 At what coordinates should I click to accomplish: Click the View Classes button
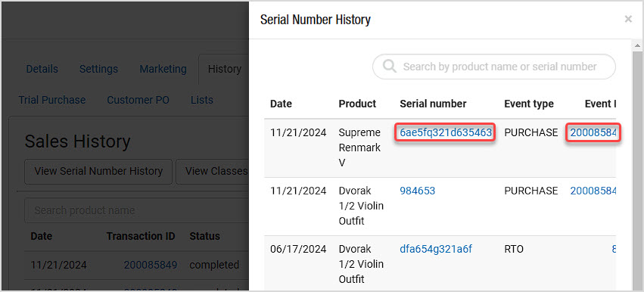pyautogui.click(x=213, y=171)
